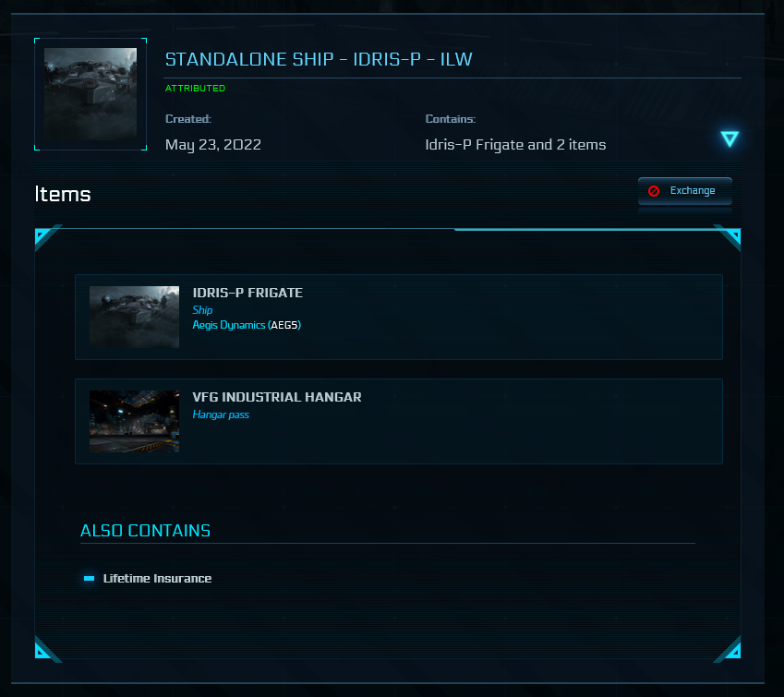Select the Standalone Ship - Idris-P - ILW title
784x697 pixels.
319,60
